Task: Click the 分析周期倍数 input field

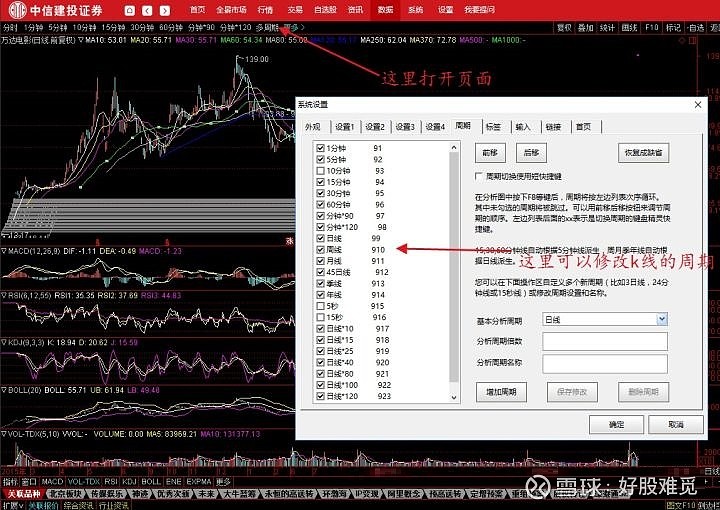Action: pos(605,342)
